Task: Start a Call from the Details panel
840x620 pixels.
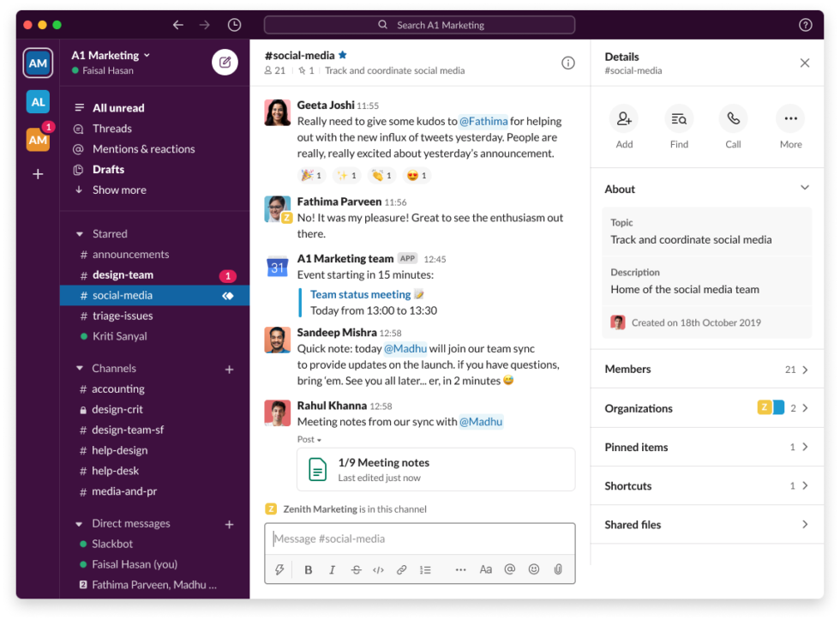Action: [733, 118]
